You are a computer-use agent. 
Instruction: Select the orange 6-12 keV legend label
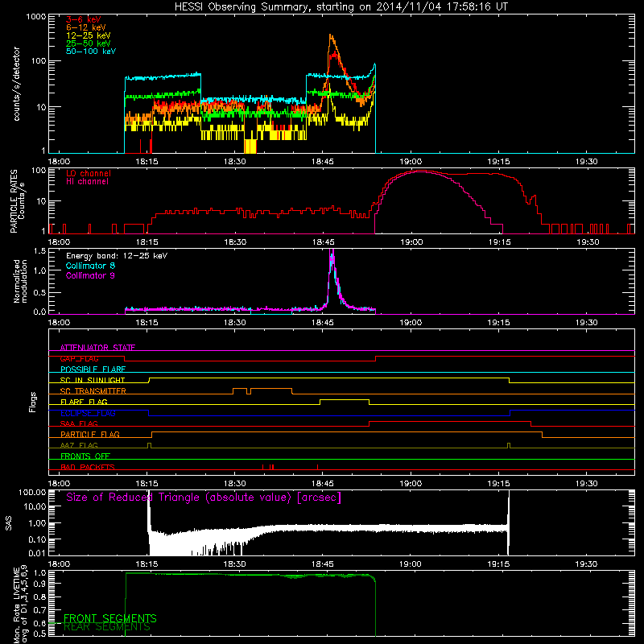[x=86, y=27]
